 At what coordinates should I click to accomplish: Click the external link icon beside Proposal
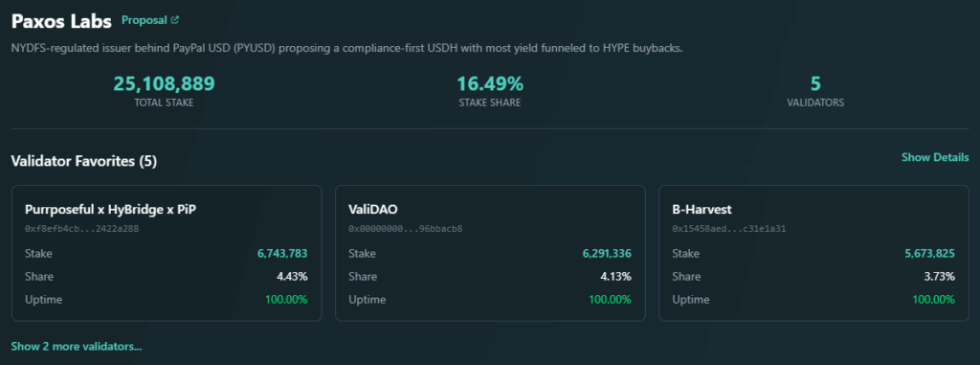175,20
